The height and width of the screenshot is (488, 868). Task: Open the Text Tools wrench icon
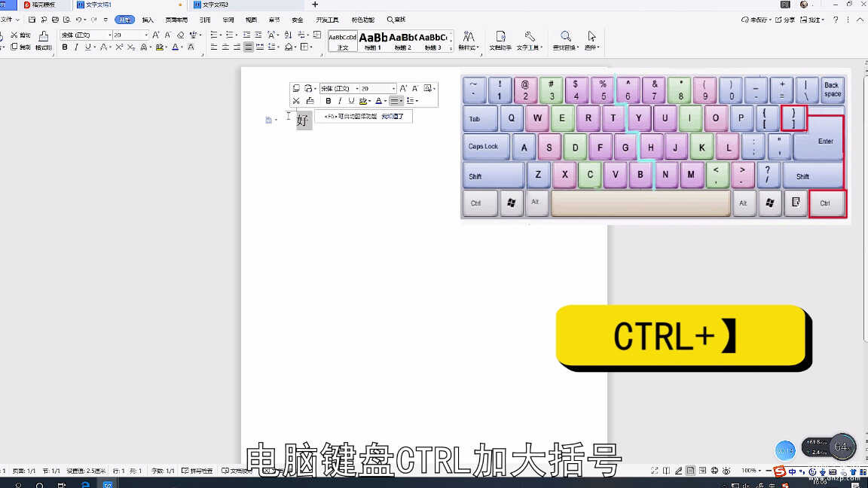[x=530, y=37]
